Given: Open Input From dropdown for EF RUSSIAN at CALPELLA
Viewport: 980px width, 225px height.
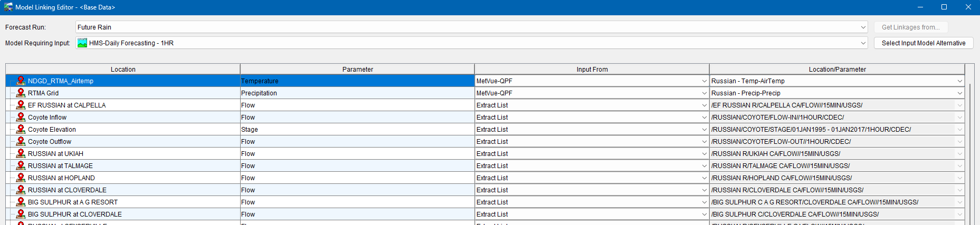Looking at the screenshot, I should click(x=704, y=105).
